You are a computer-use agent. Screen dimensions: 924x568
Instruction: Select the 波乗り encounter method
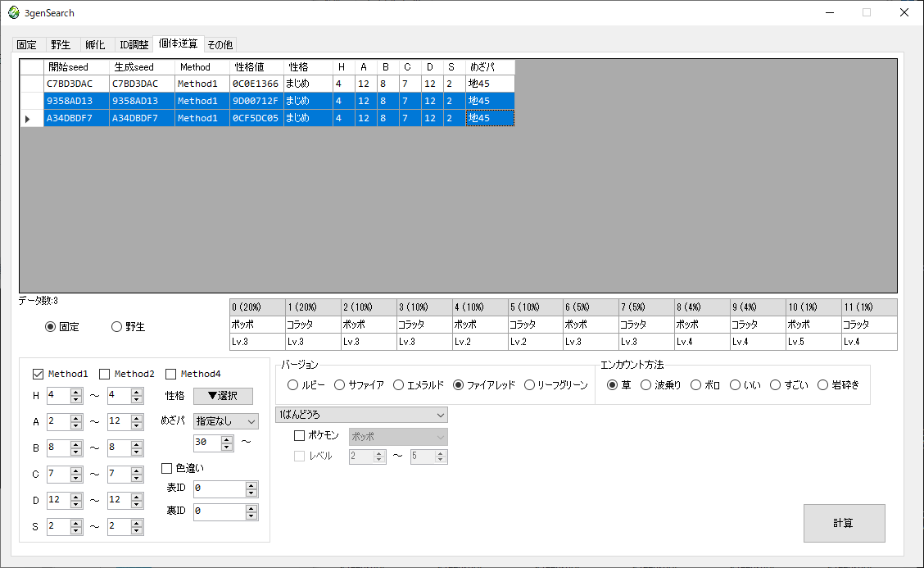660,385
